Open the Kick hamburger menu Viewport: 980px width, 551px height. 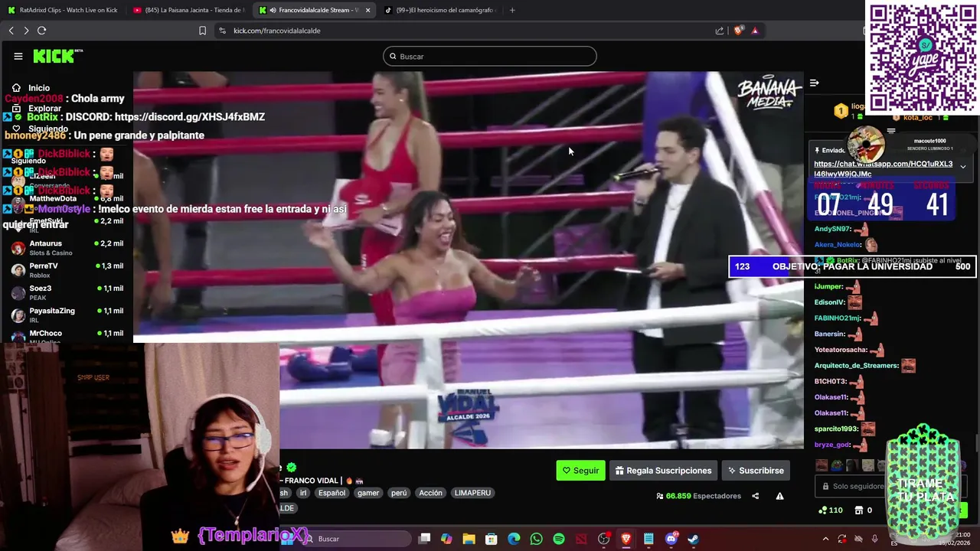point(18,56)
